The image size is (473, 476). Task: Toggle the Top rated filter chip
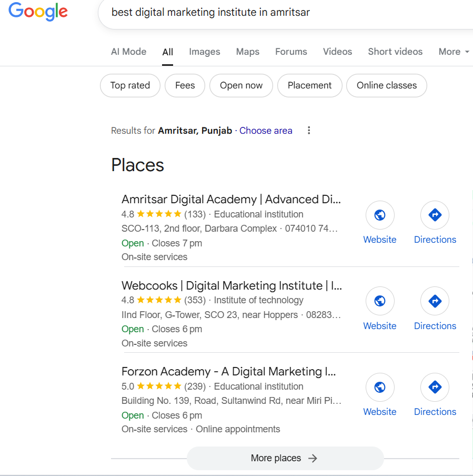130,85
